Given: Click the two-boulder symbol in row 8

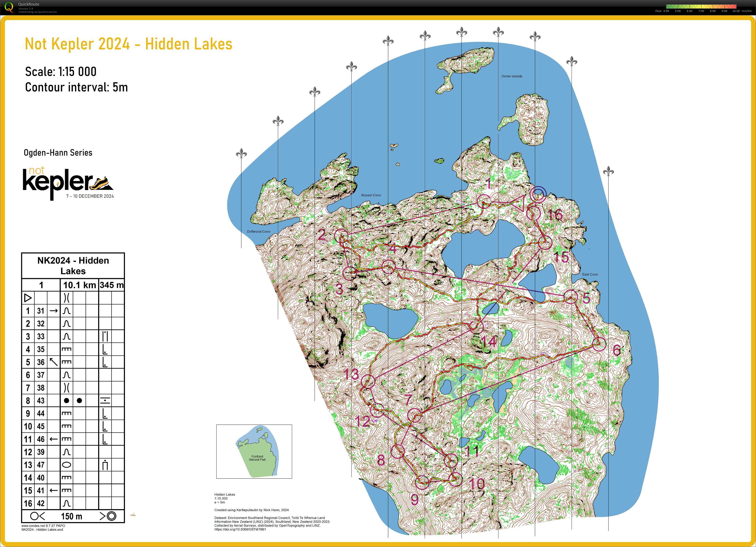Looking at the screenshot, I should pos(73,400).
